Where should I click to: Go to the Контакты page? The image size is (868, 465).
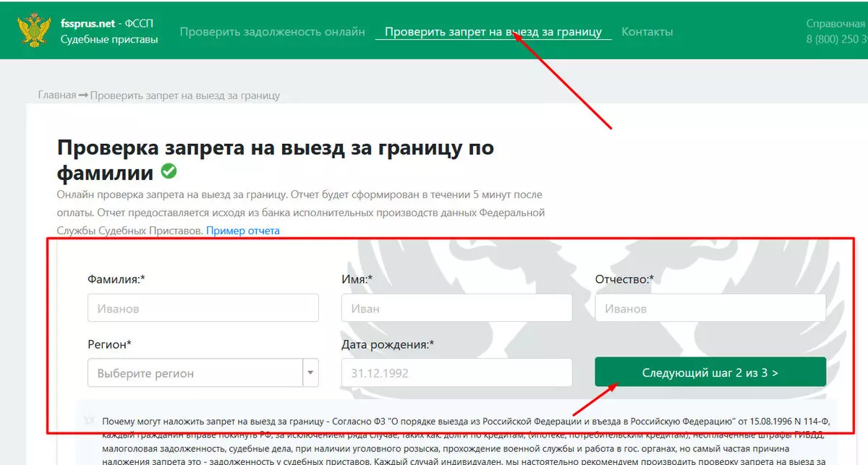click(647, 32)
